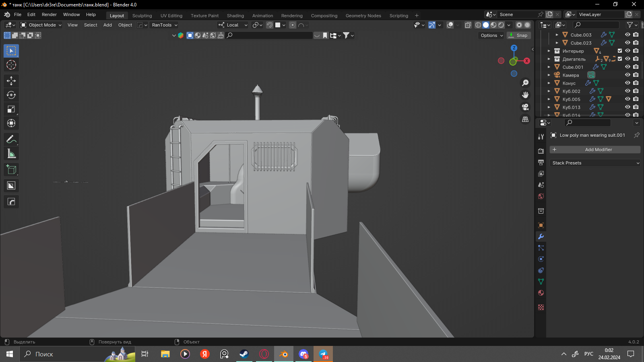
Task: Open the Render menu
Action: [49, 14]
